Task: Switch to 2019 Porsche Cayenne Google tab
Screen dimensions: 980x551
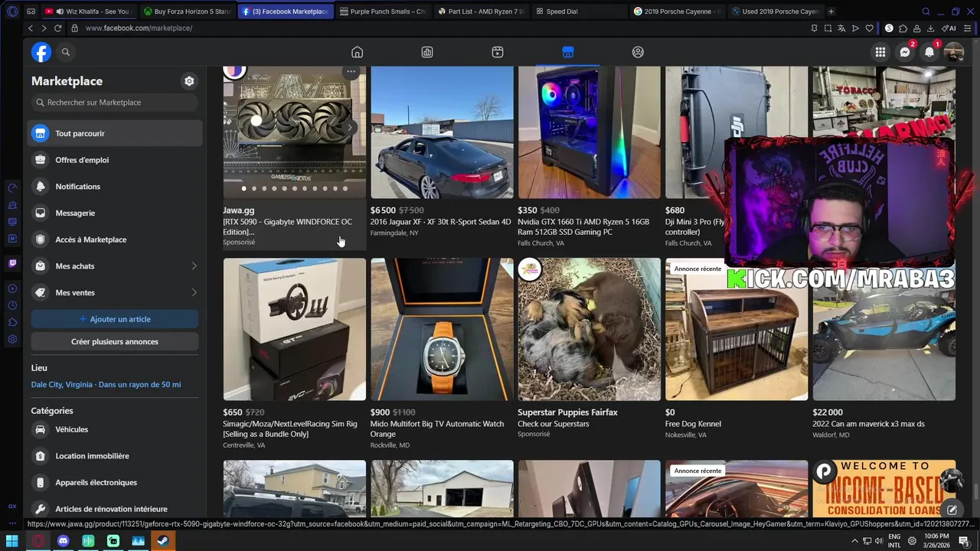Action: (677, 11)
